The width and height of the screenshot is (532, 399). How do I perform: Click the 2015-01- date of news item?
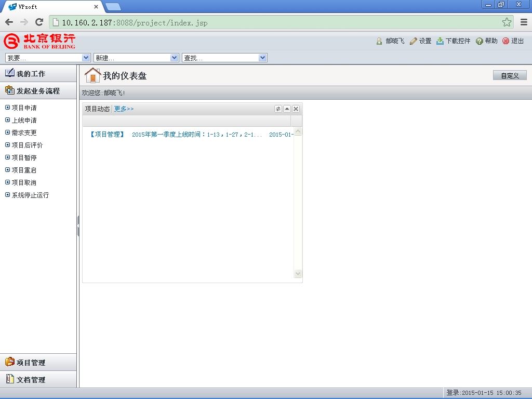tap(281, 135)
